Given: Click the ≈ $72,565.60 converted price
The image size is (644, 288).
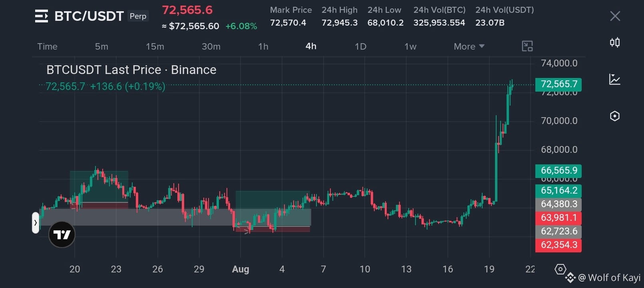Looking at the screenshot, I should (x=191, y=26).
